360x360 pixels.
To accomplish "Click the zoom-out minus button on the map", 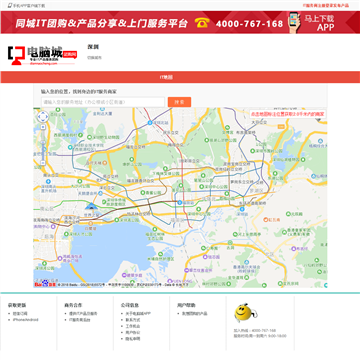I will 43,163.
